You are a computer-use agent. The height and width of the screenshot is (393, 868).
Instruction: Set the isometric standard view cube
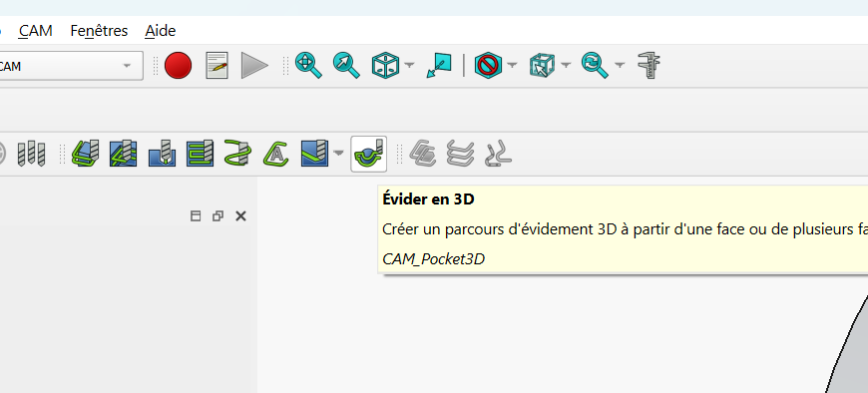click(x=385, y=65)
